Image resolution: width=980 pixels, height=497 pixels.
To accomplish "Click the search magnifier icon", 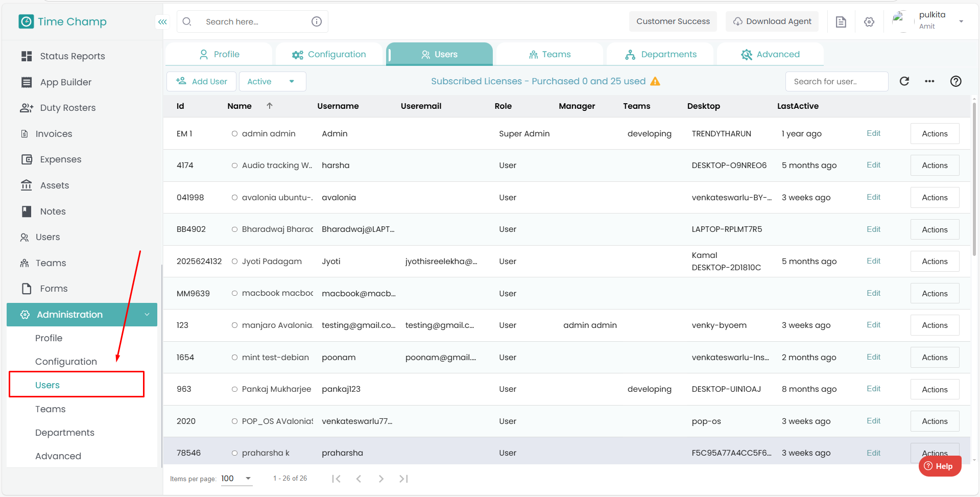I will [187, 21].
